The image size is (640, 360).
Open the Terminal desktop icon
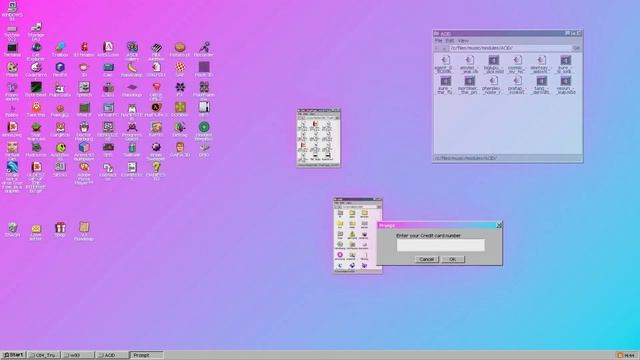coord(12,50)
